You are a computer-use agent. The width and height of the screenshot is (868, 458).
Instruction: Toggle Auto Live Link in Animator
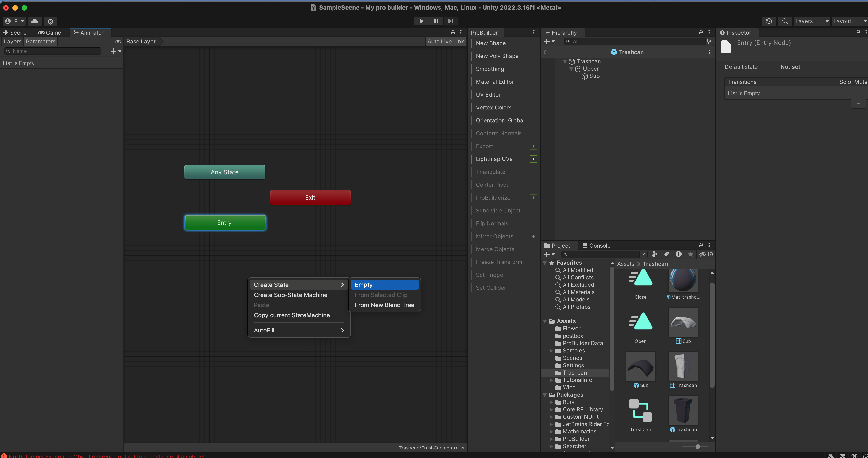coord(445,41)
